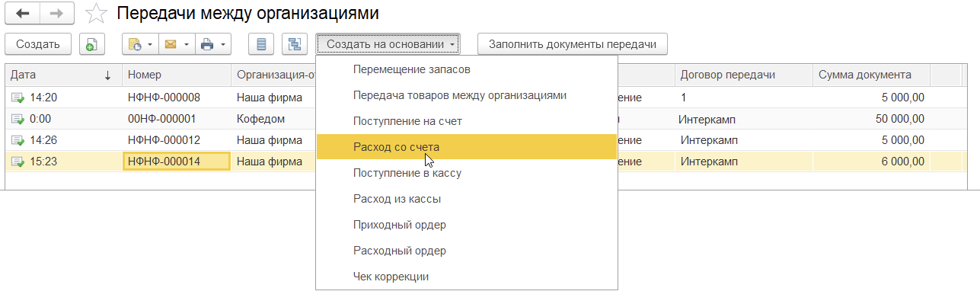This screenshot has height=304, width=980.
Task: Copy document using the new-copy icon
Action: coord(91,44)
